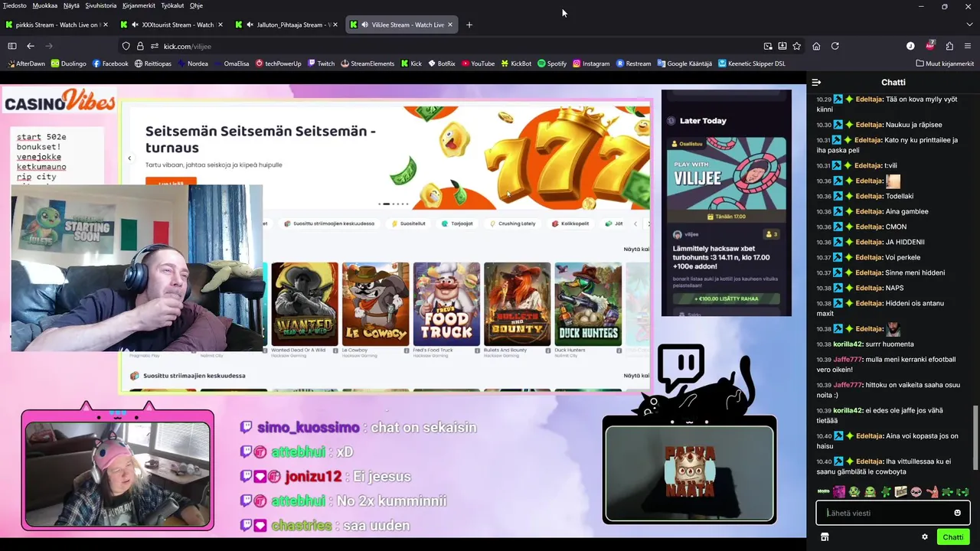Image resolution: width=980 pixels, height=551 pixels.
Task: Expand the Muut kirjanmerkit folder
Action: coord(945,64)
